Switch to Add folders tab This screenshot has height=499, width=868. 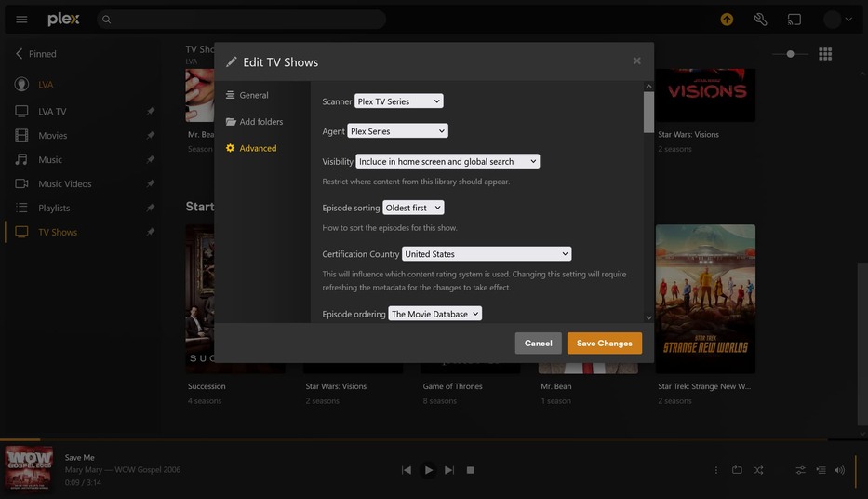tap(255, 122)
